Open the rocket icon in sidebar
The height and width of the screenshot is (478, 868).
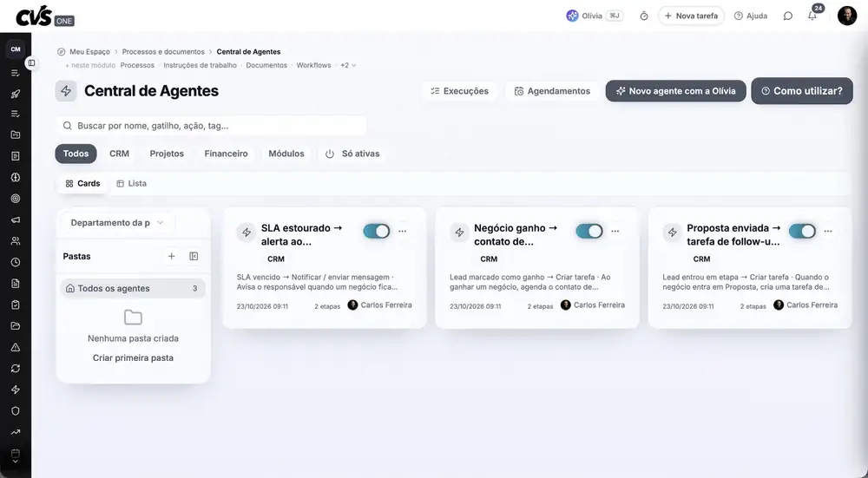[x=16, y=94]
